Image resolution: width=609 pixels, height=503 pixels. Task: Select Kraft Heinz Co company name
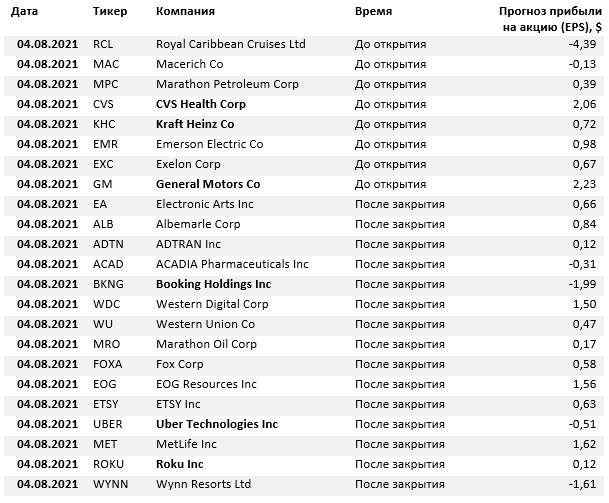coord(195,124)
